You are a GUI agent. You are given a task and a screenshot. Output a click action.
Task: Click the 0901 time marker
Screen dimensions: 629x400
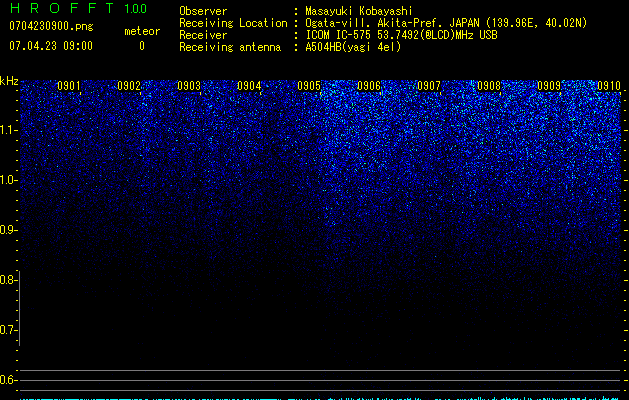coord(69,86)
